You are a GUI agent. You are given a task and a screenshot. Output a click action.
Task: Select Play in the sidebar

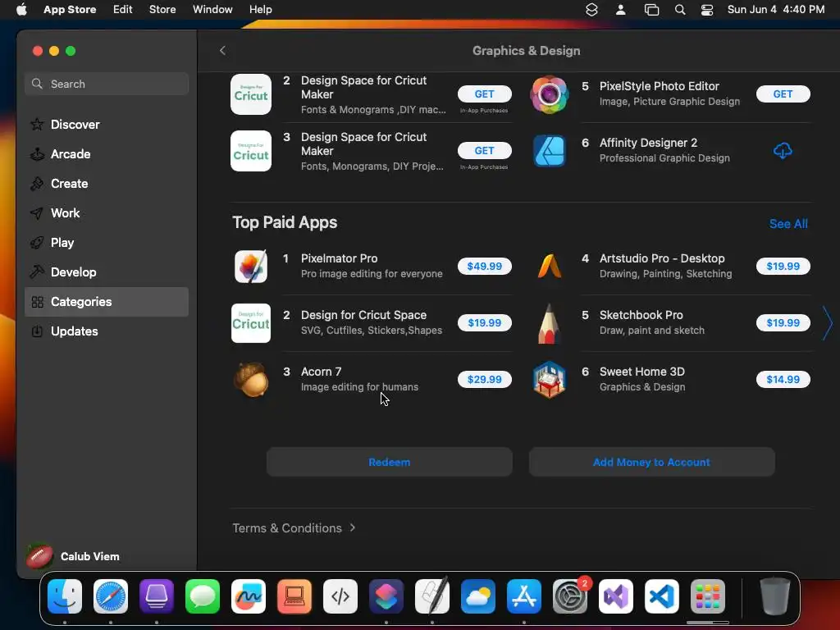coord(107,243)
